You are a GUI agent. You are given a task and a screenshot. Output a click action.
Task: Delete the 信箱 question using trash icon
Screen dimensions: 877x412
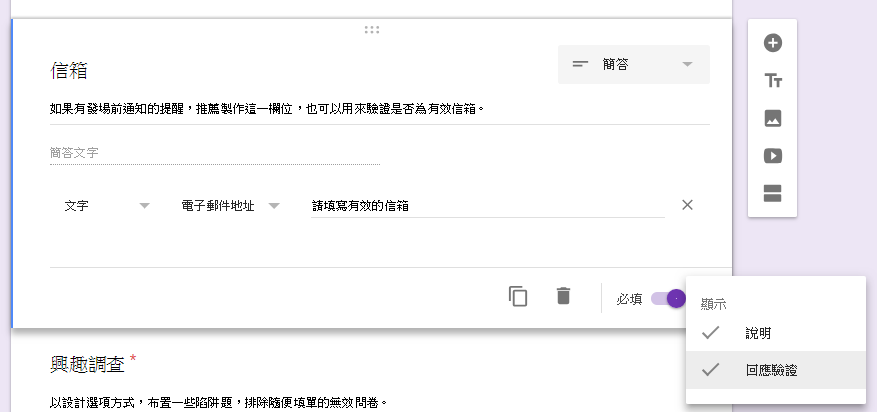point(563,296)
